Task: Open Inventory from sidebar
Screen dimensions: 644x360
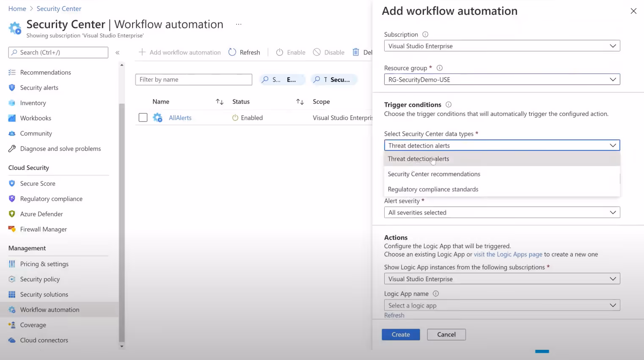Action: click(33, 103)
